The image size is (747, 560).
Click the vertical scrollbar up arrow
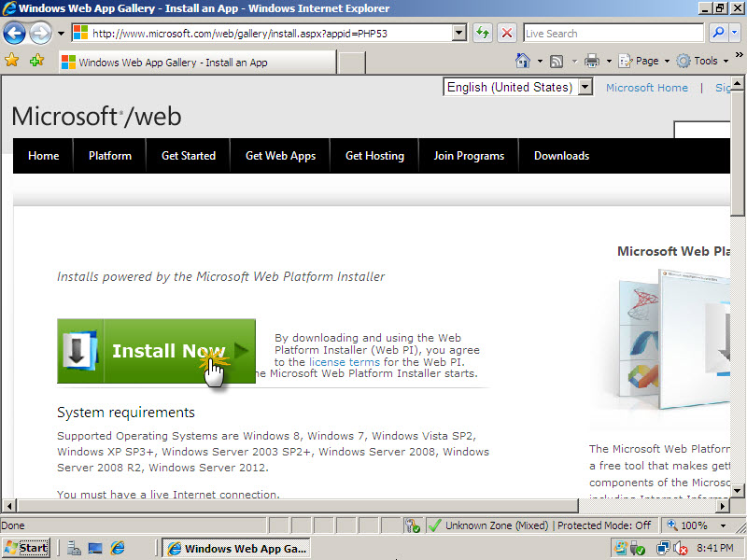(x=738, y=85)
